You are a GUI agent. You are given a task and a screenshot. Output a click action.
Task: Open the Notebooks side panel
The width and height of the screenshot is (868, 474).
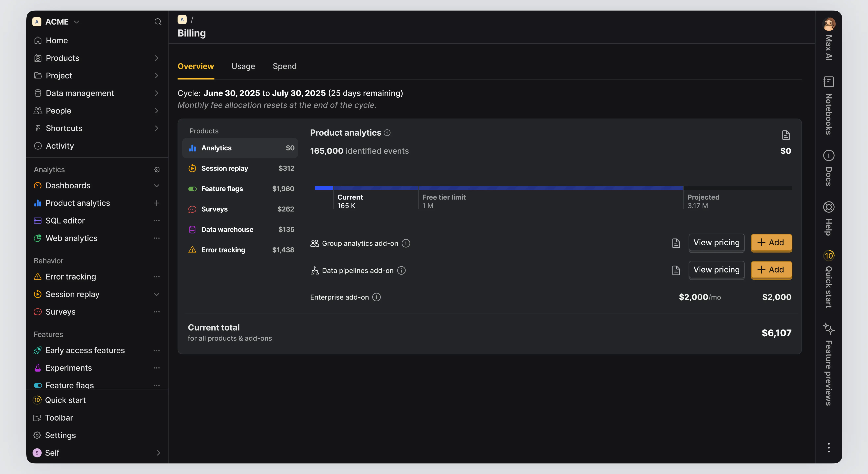[828, 106]
